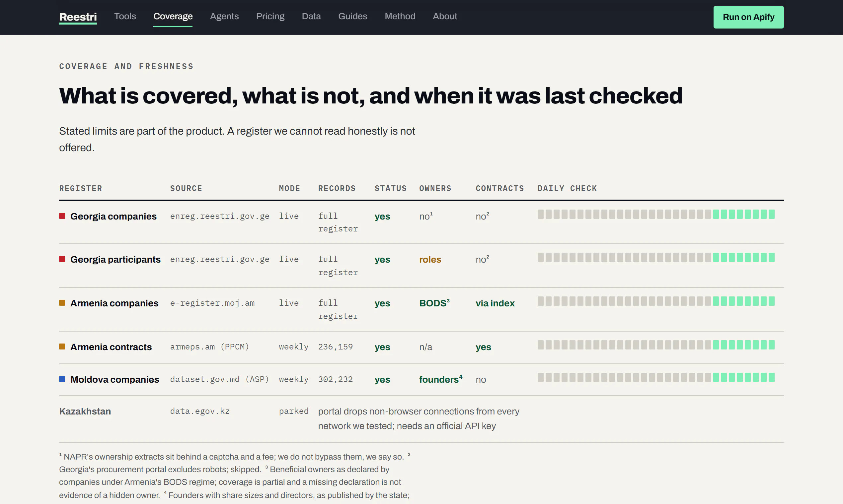Go to the Agents page
This screenshot has width=843, height=504.
pos(224,16)
